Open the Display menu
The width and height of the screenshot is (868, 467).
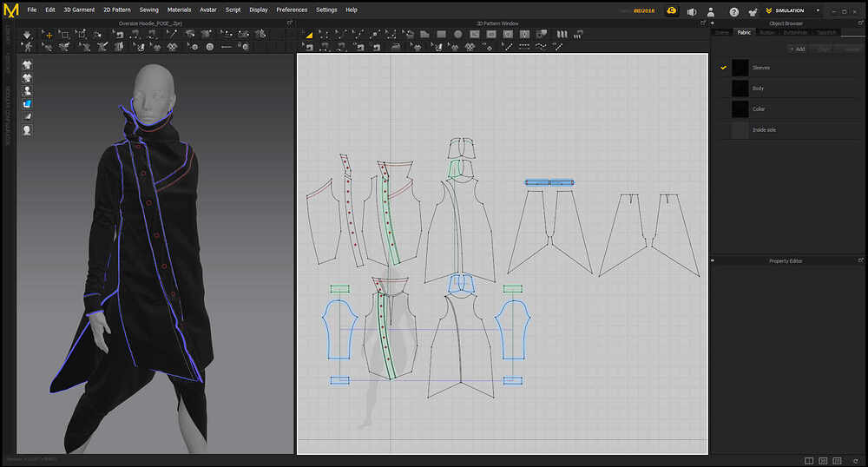(x=259, y=10)
